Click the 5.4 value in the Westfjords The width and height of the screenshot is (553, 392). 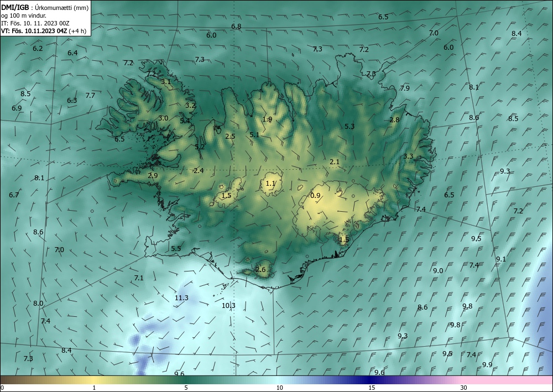tap(185, 121)
